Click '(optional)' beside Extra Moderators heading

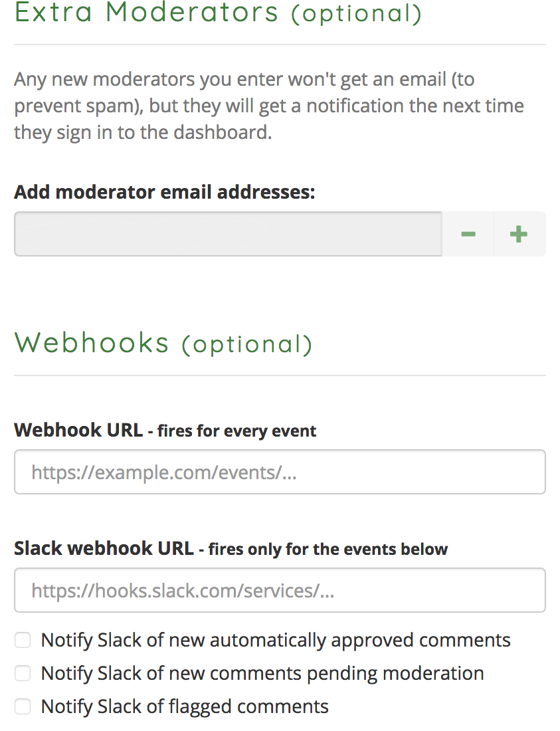(x=357, y=14)
